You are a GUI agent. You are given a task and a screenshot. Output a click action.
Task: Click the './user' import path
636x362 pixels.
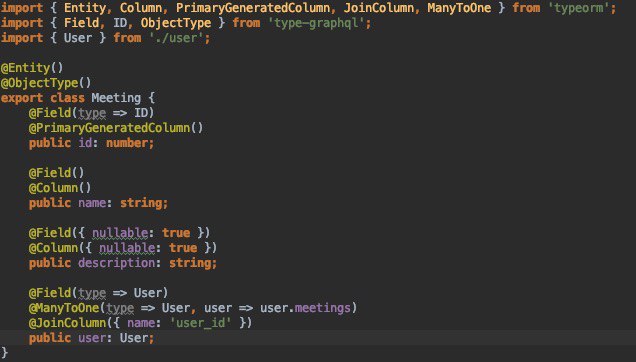pyautogui.click(x=176, y=38)
